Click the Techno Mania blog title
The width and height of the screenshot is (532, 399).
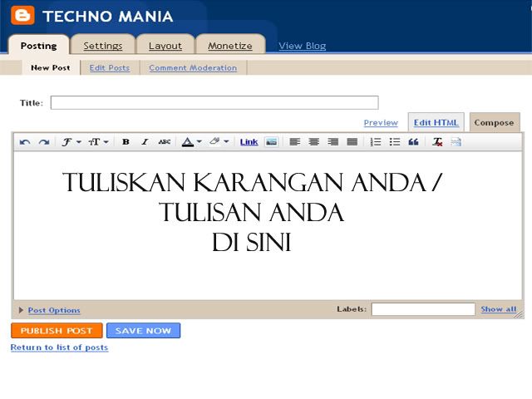pos(108,17)
